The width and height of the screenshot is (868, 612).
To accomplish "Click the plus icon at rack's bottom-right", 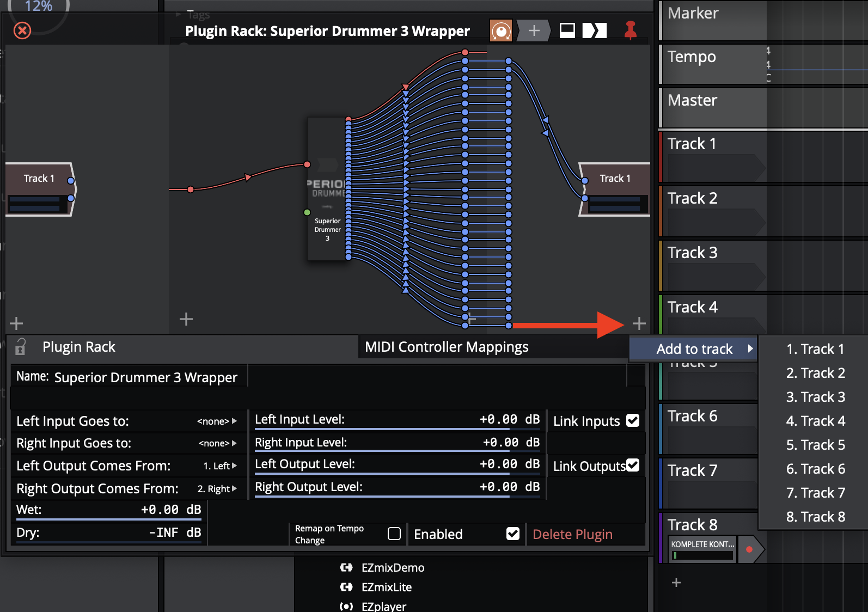I will [x=639, y=324].
